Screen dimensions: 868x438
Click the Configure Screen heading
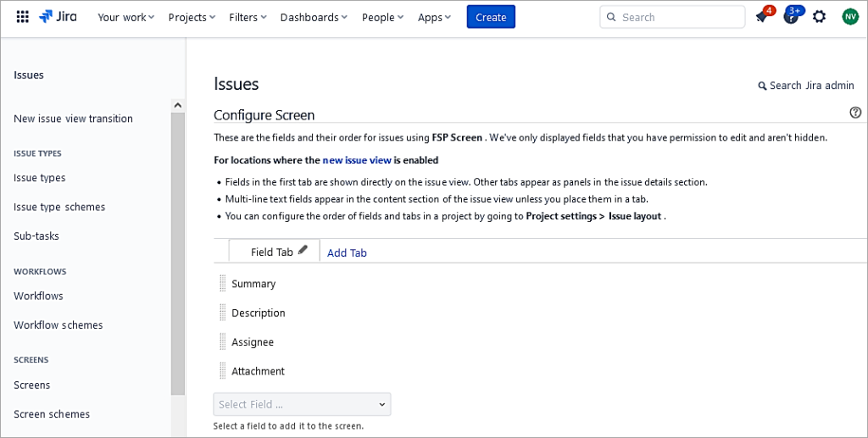tap(264, 115)
